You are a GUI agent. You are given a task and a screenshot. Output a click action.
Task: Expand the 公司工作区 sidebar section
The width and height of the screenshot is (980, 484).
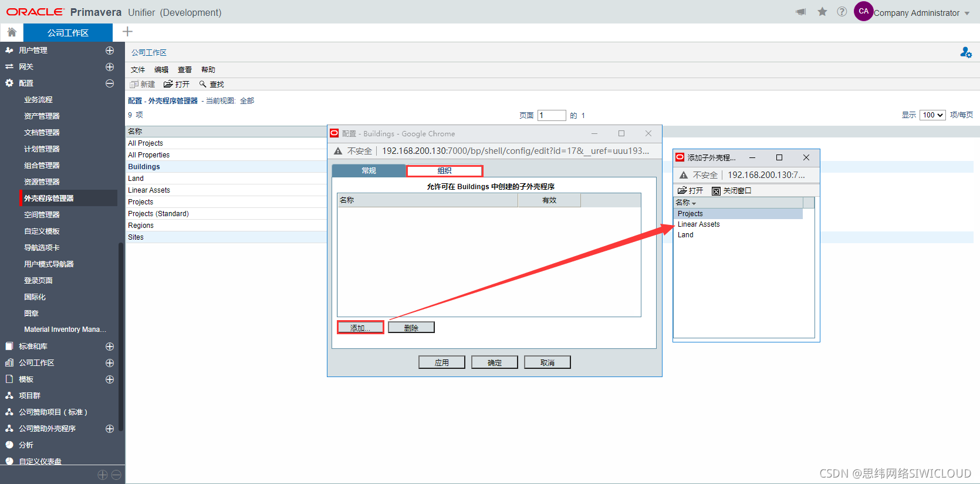pos(110,363)
